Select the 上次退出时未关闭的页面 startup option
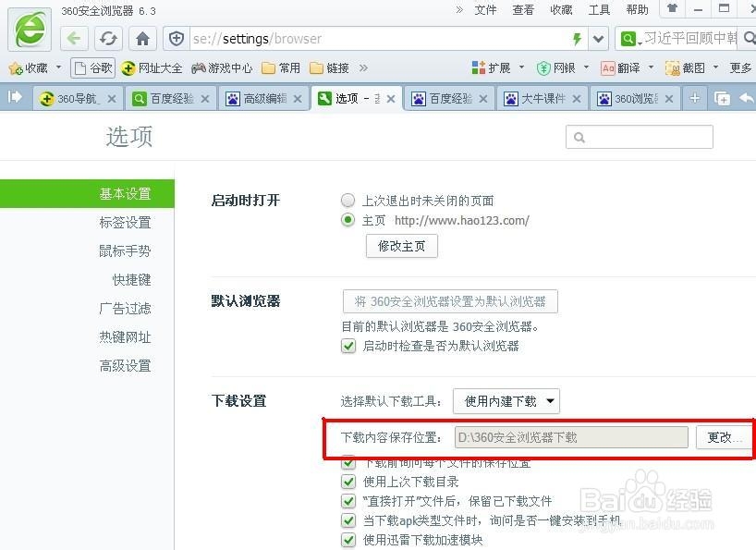Viewport: 756px width, 550px height. coord(348,200)
